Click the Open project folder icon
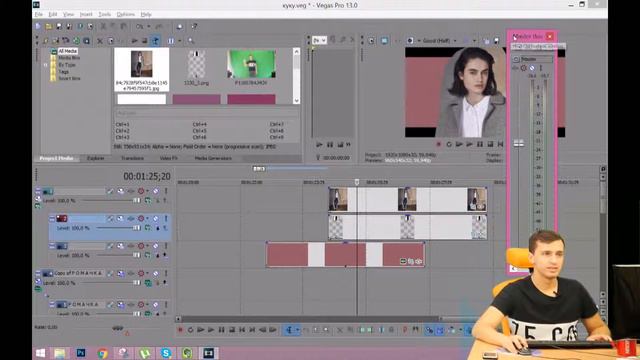 [49, 27]
